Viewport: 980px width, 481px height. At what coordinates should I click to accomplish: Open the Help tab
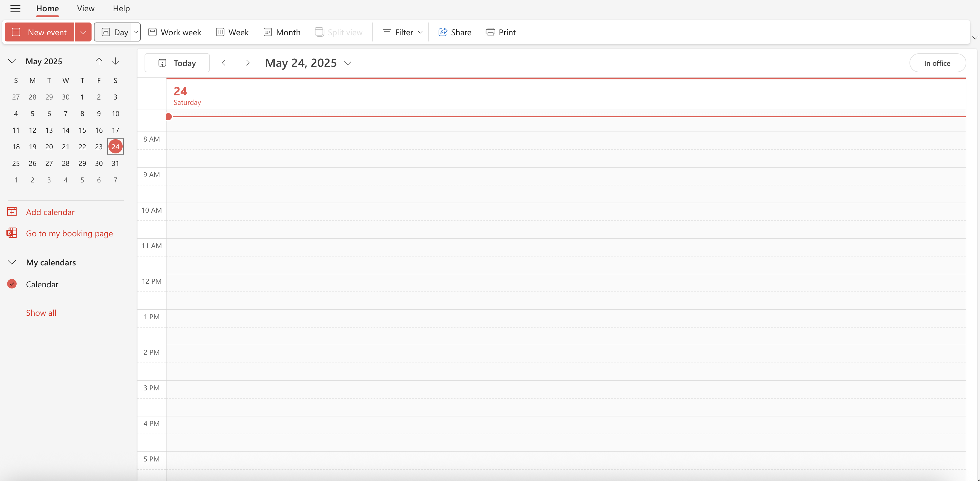pos(121,8)
